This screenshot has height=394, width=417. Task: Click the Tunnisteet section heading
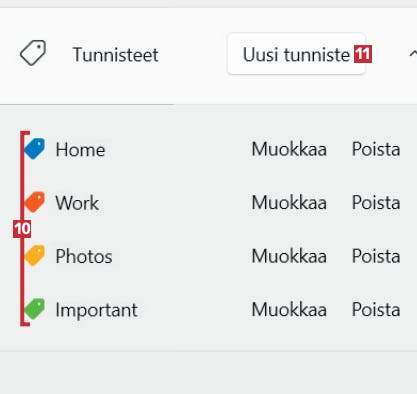(x=115, y=55)
